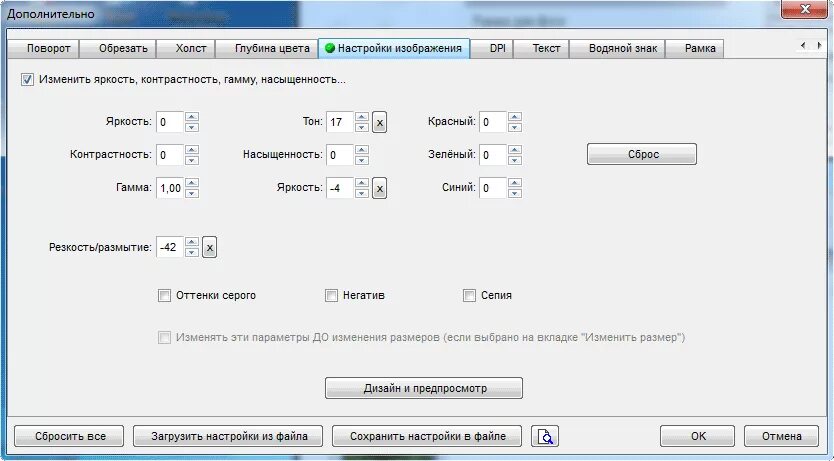Reset HSL Яркость value with x button

pyautogui.click(x=379, y=188)
